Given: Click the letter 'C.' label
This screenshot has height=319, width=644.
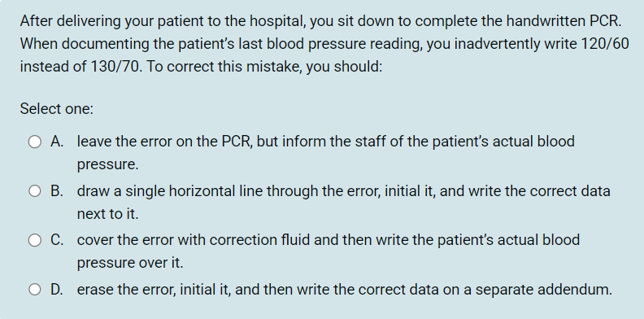Looking at the screenshot, I should pyautogui.click(x=57, y=240).
